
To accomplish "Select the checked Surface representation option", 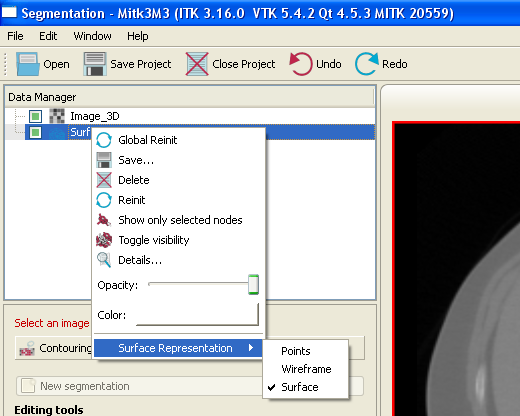I will [x=305, y=387].
